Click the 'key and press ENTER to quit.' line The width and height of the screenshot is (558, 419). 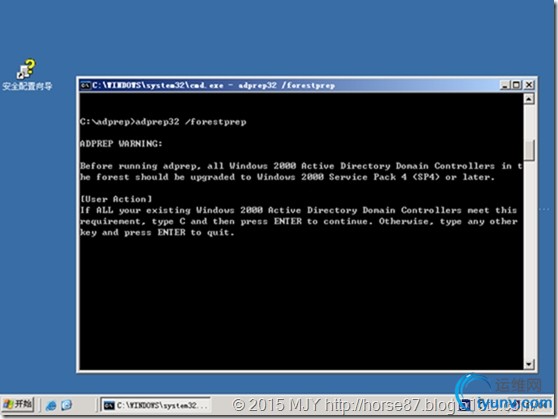(x=157, y=233)
